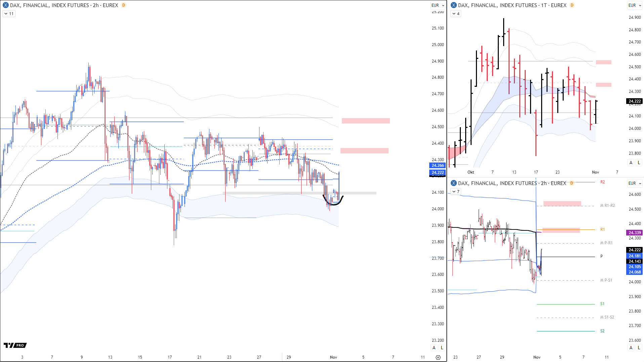Open the EUR currency dropdown of the large left chart
This screenshot has width=644, height=362.
tap(438, 5)
